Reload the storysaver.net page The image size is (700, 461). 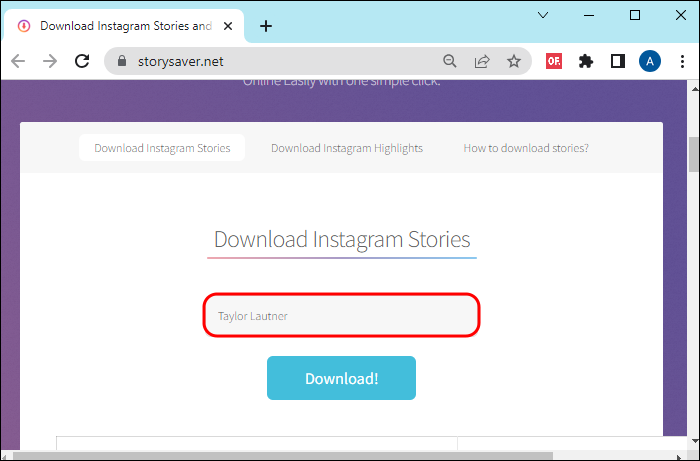pos(82,61)
